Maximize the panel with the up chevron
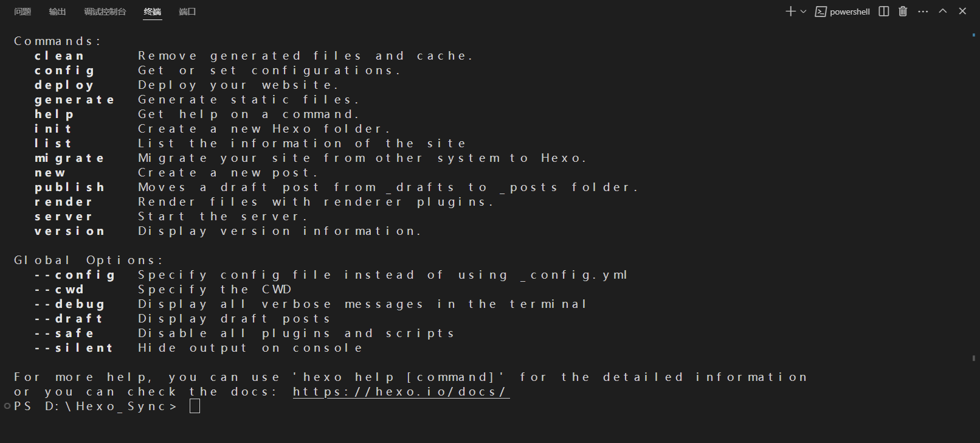Image resolution: width=980 pixels, height=443 pixels. [x=943, y=12]
